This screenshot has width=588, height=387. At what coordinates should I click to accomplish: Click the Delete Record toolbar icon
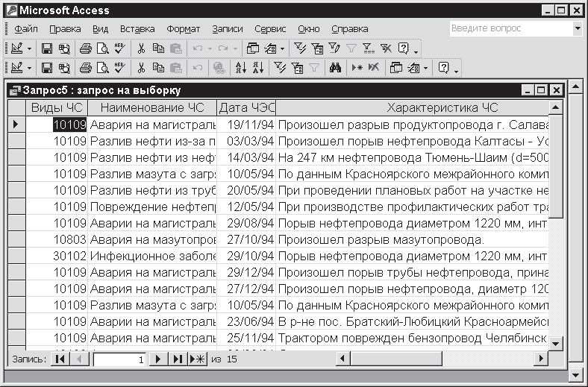[x=374, y=68]
